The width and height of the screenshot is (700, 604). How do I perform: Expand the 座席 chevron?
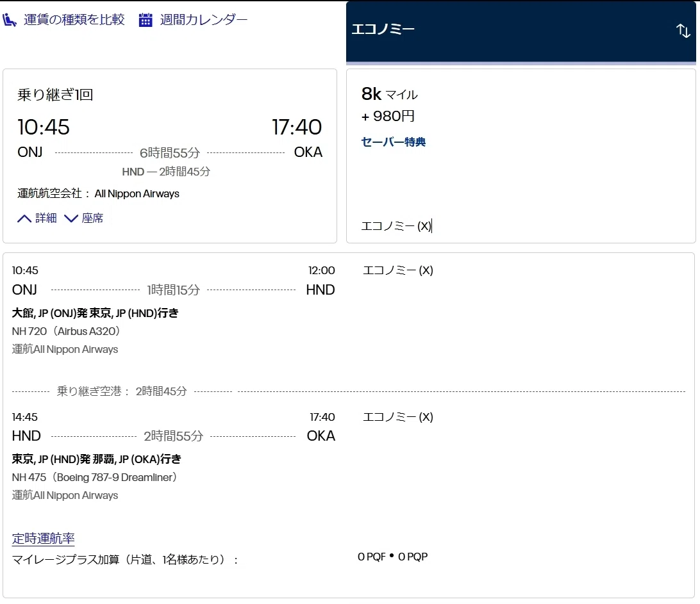(71, 218)
